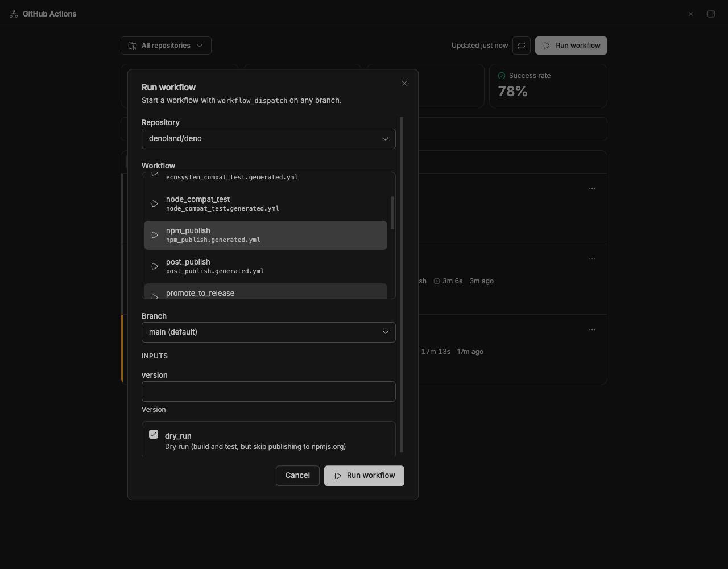The image size is (728, 569).
Task: Click the Success rate check icon
Action: (502, 76)
